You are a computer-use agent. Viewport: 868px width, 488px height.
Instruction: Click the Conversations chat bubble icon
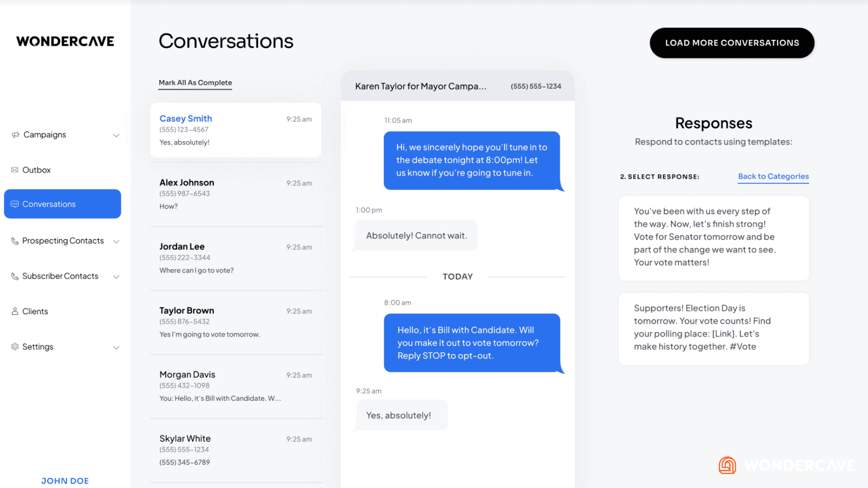click(x=15, y=204)
